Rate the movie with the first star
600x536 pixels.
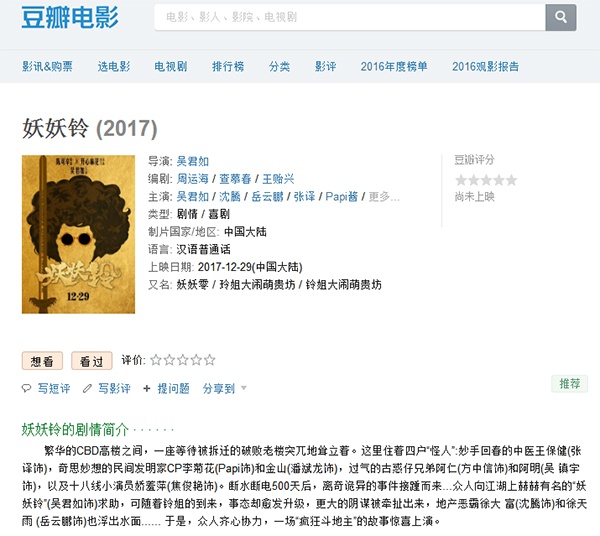156,360
